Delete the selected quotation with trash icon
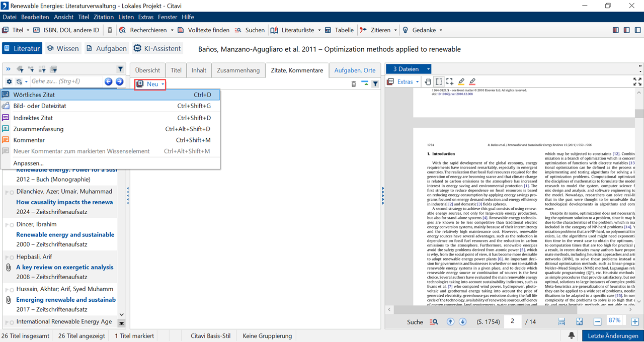Viewport: 644px width, 342px height. pyautogui.click(x=354, y=84)
